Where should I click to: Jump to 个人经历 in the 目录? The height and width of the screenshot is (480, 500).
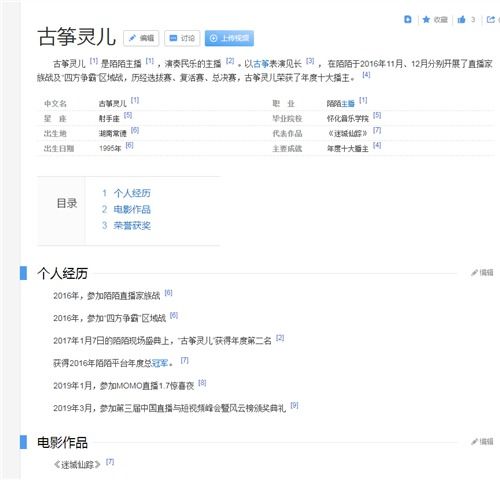coord(132,193)
